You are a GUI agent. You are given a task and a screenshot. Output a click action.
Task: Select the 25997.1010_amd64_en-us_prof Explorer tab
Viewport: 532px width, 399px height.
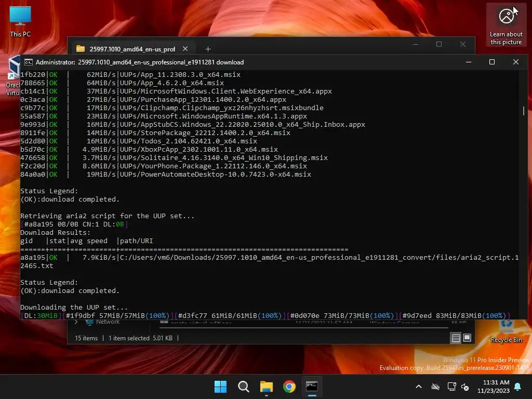pyautogui.click(x=131, y=49)
